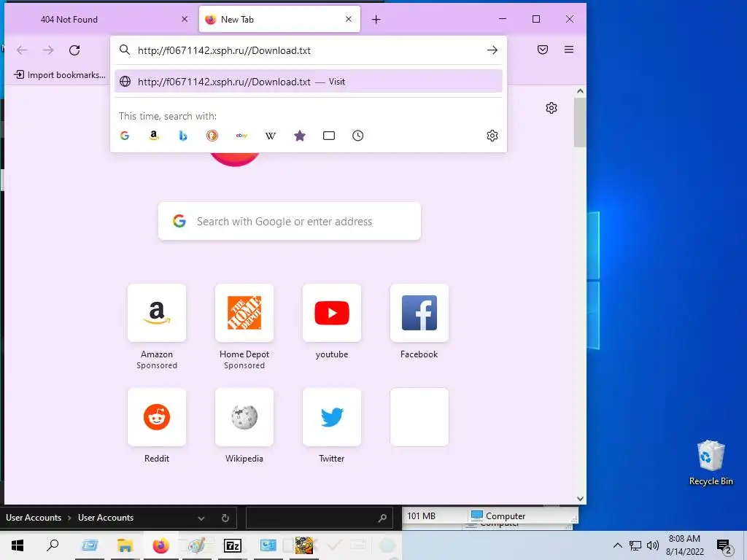Image resolution: width=747 pixels, height=560 pixels.
Task: Click the page scroll-down arrow in Firefox
Action: 580,499
